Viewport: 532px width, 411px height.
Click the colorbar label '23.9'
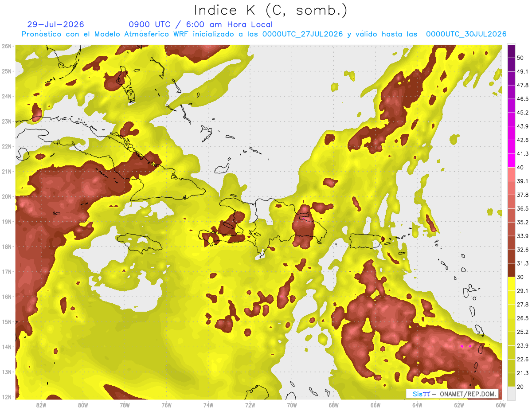523,346
